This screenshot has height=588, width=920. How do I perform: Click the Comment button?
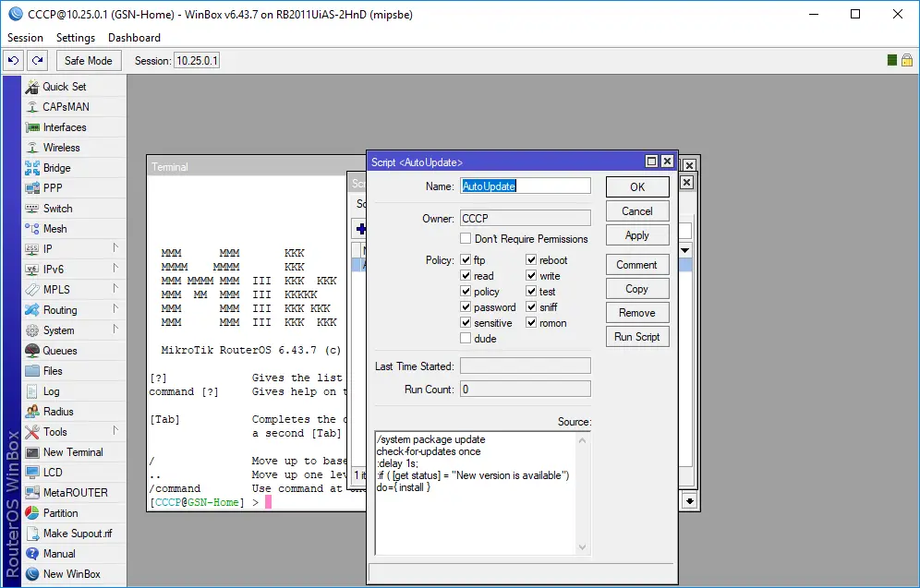(637, 265)
